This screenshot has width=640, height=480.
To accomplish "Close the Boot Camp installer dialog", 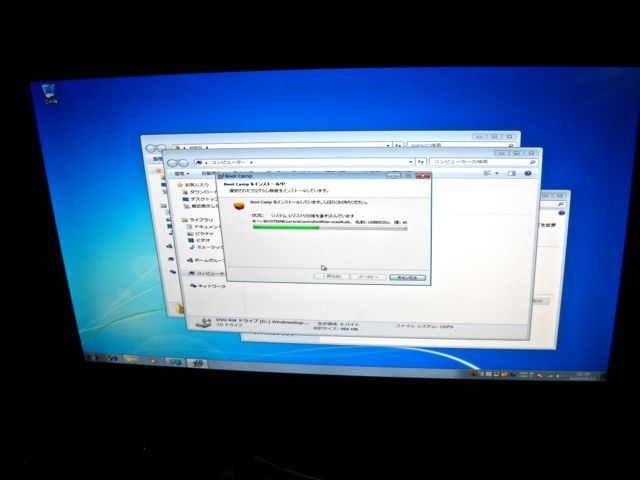I will pos(423,176).
